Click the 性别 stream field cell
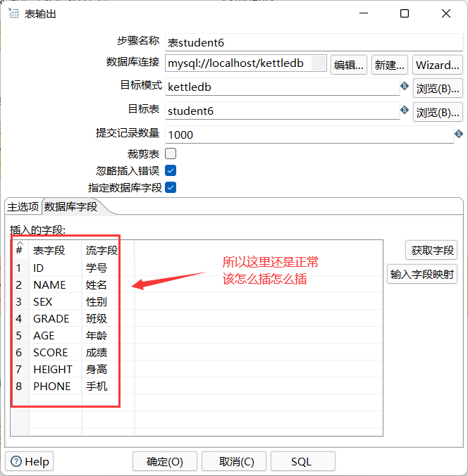The height and width of the screenshot is (476, 468). pos(108,302)
